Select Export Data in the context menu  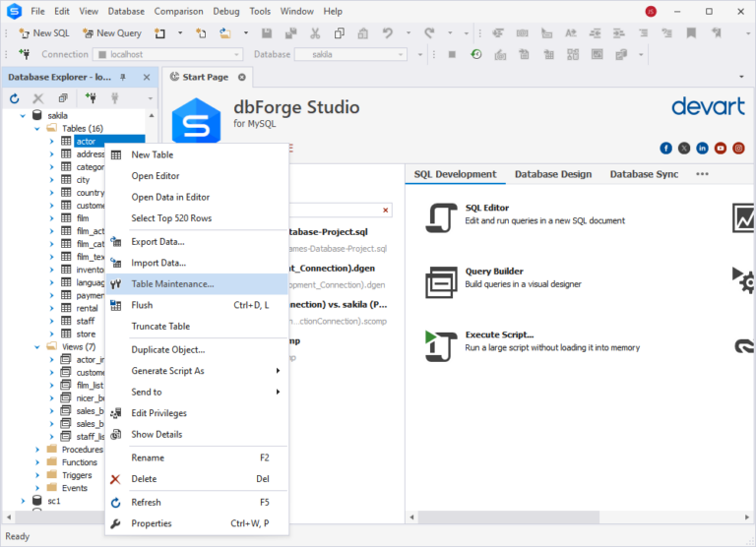(157, 241)
